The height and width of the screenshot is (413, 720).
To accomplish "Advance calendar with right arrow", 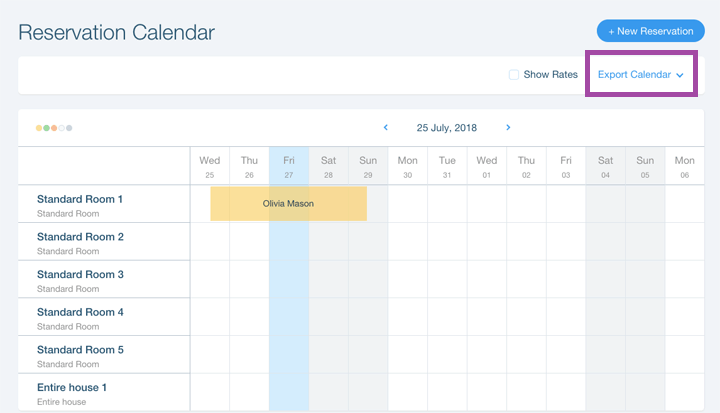I will [508, 127].
